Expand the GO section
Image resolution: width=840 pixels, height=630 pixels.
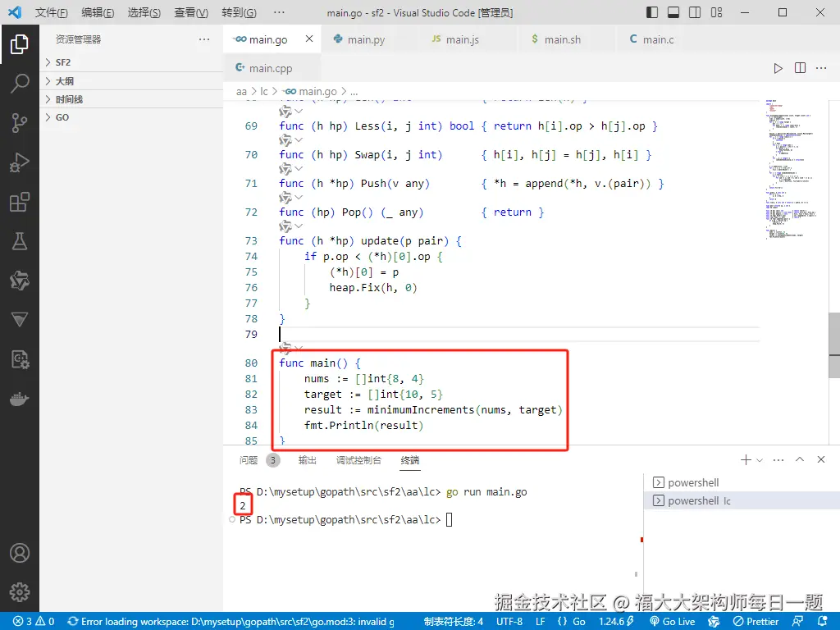[x=131, y=117]
